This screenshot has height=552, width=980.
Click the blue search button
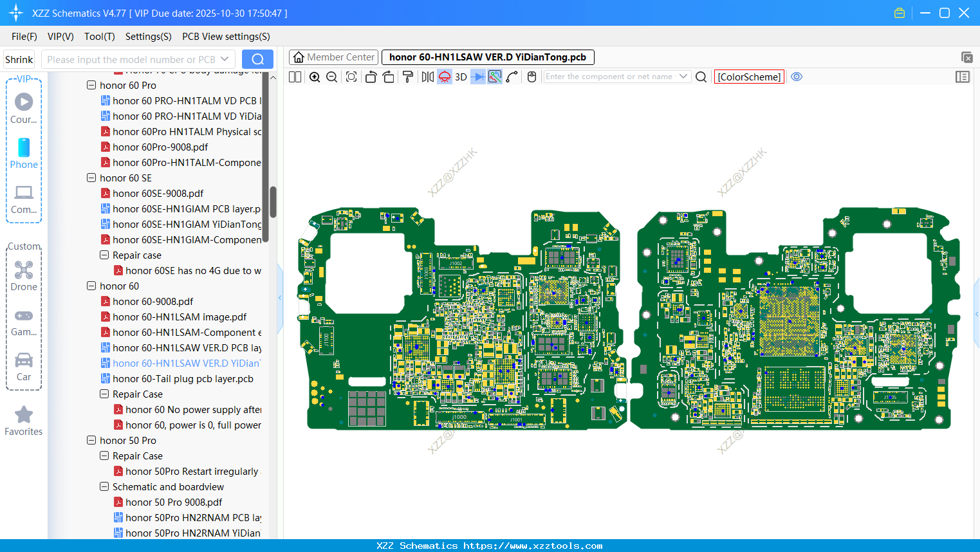pyautogui.click(x=257, y=59)
